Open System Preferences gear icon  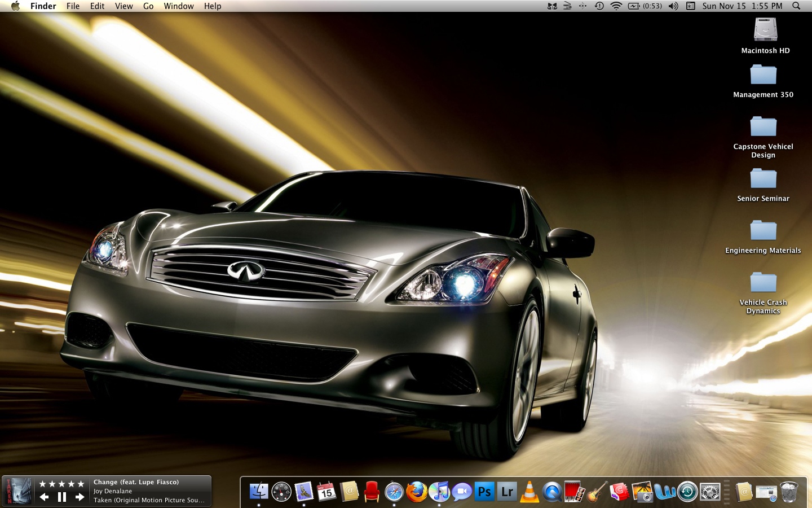tap(710, 492)
